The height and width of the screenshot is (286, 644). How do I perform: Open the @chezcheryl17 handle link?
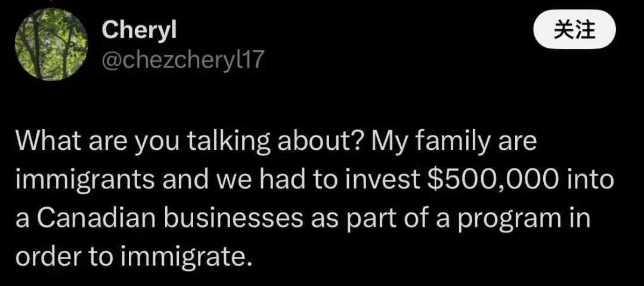tap(182, 60)
